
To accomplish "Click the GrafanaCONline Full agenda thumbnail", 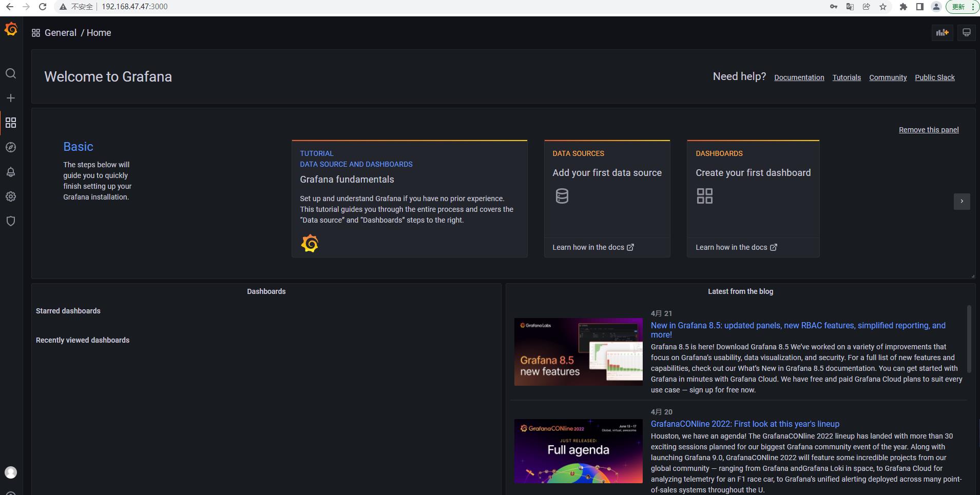I will tap(579, 451).
